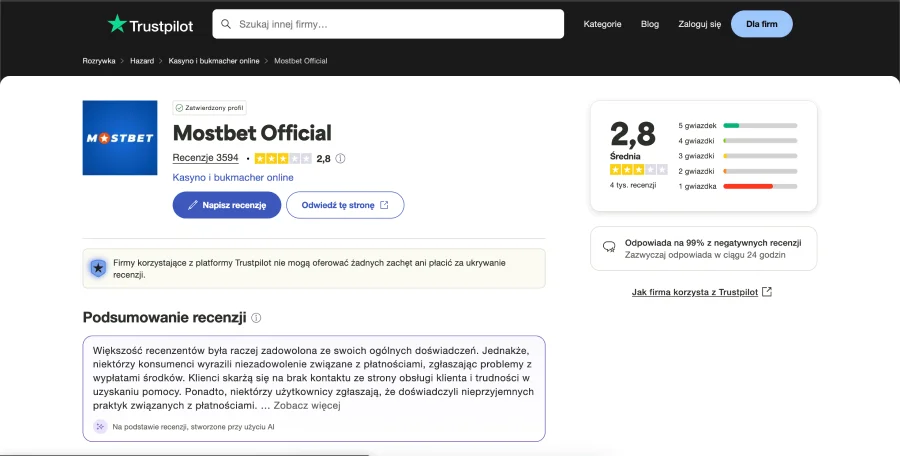900x456 pixels.
Task: Click '4 tys. recenzji' text
Action: (633, 186)
